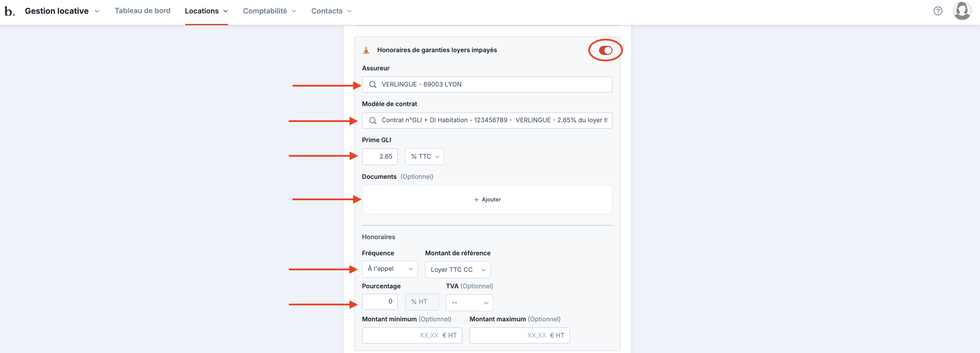Viewport: 980px width, 353px height.
Task: Expand the Gestion locative dropdown
Action: click(x=62, y=11)
